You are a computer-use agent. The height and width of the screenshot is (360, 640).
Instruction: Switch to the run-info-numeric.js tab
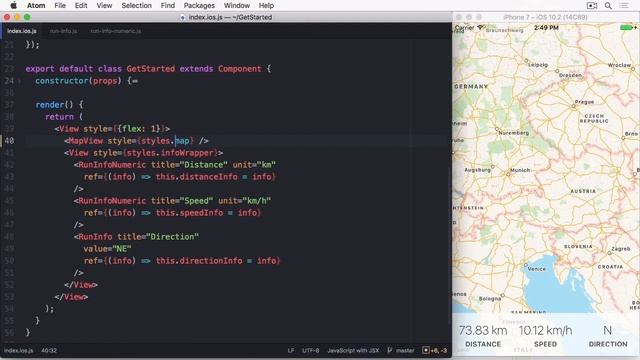pos(116,31)
